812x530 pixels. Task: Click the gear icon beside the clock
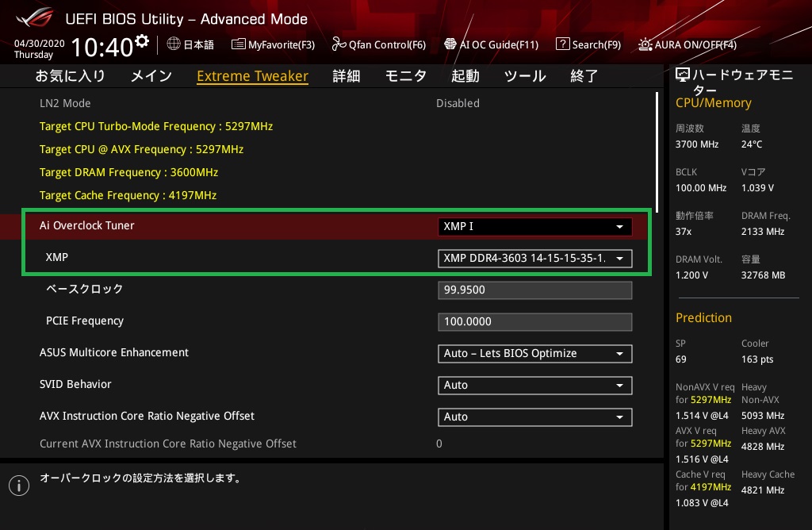point(142,41)
